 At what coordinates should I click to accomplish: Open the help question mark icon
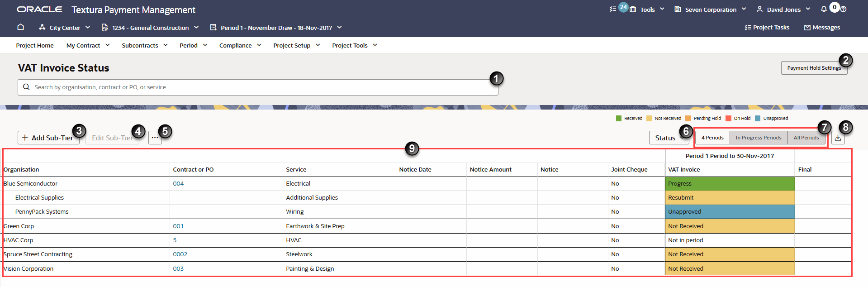click(843, 9)
